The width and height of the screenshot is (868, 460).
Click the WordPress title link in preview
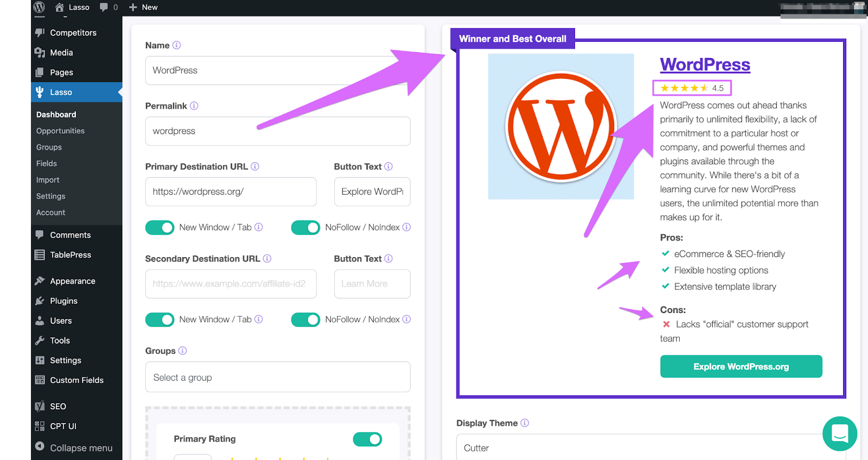click(705, 65)
